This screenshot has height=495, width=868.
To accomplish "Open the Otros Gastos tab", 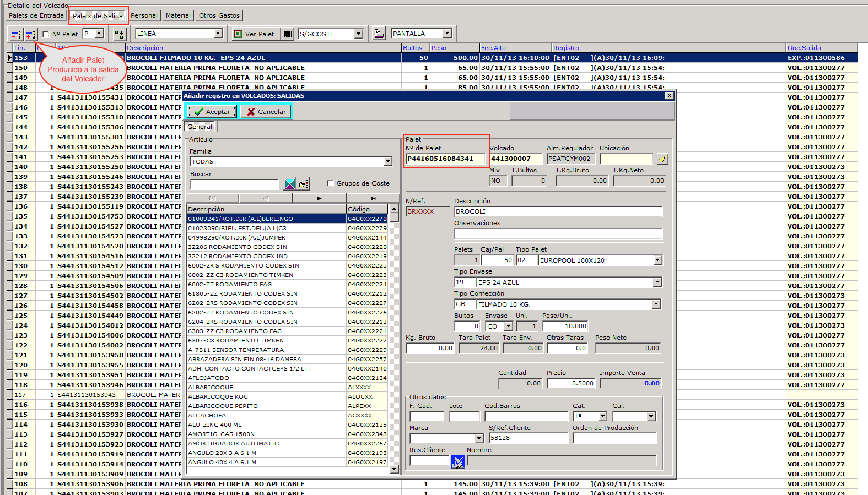I will tap(219, 15).
